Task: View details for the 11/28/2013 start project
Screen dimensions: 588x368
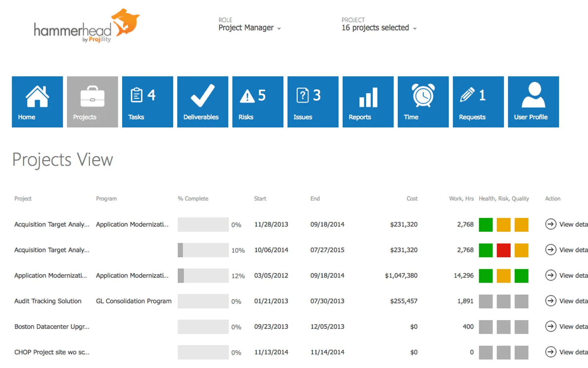Action: click(x=566, y=224)
